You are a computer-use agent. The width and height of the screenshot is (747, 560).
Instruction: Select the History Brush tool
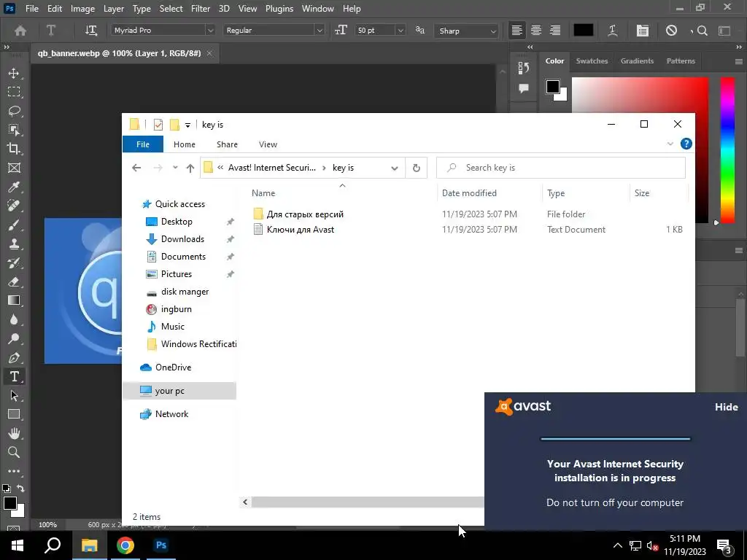pos(14,262)
